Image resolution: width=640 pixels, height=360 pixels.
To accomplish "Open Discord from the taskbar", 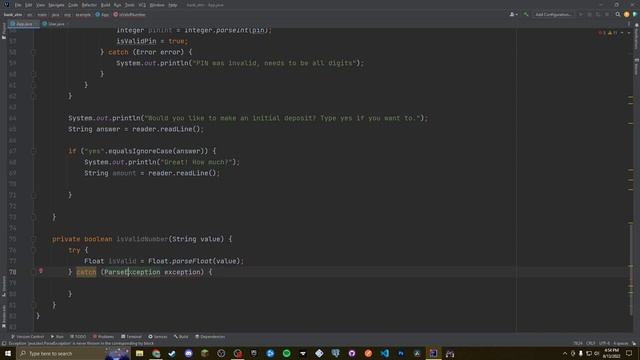I will 189,353.
